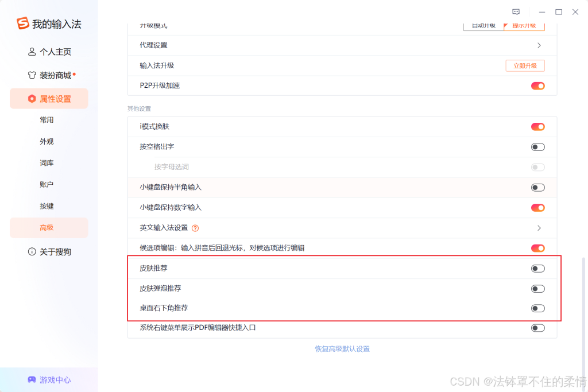Open 关于搜狗 page
Viewport: 588px width, 392px height.
(x=49, y=251)
